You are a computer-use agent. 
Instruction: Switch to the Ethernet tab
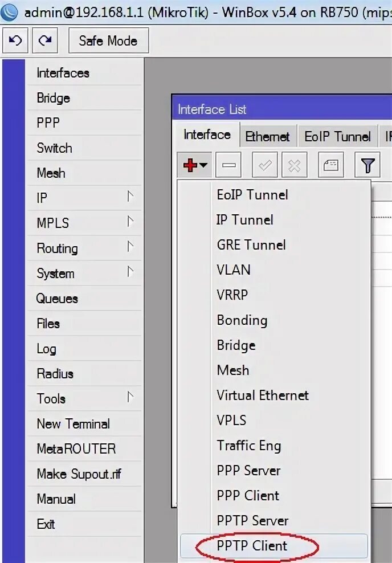267,136
